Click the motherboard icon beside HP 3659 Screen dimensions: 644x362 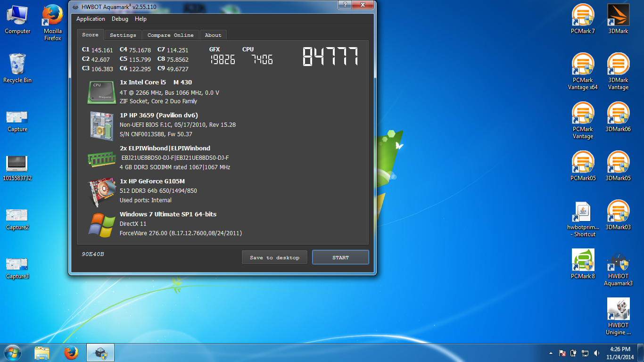(102, 125)
